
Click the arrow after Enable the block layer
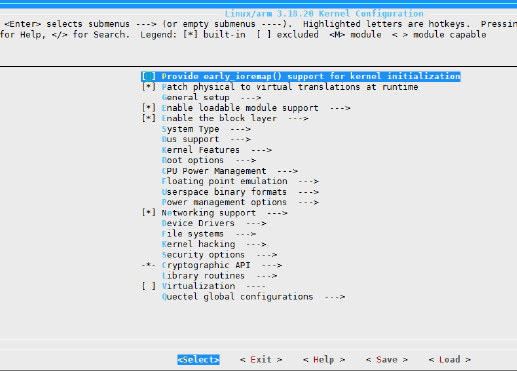pyautogui.click(x=298, y=118)
